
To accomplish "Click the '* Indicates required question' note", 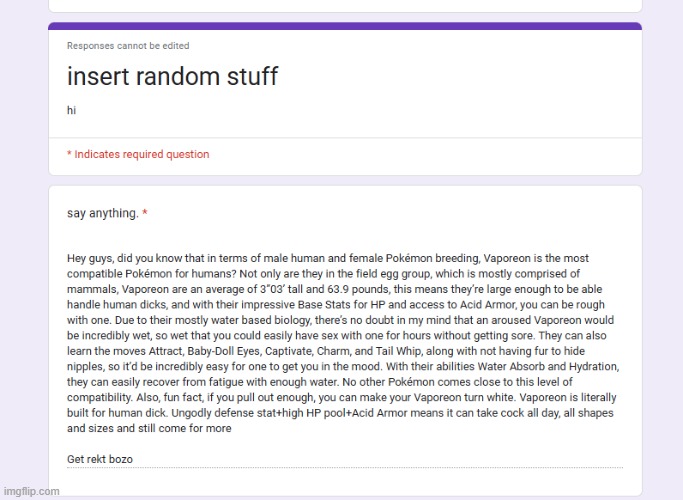I will (x=138, y=154).
